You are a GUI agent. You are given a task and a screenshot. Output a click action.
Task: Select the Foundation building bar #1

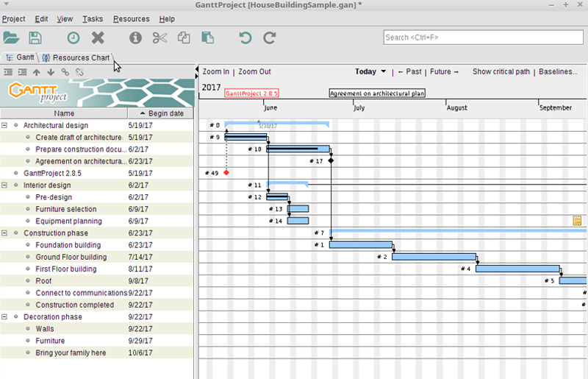click(x=361, y=245)
